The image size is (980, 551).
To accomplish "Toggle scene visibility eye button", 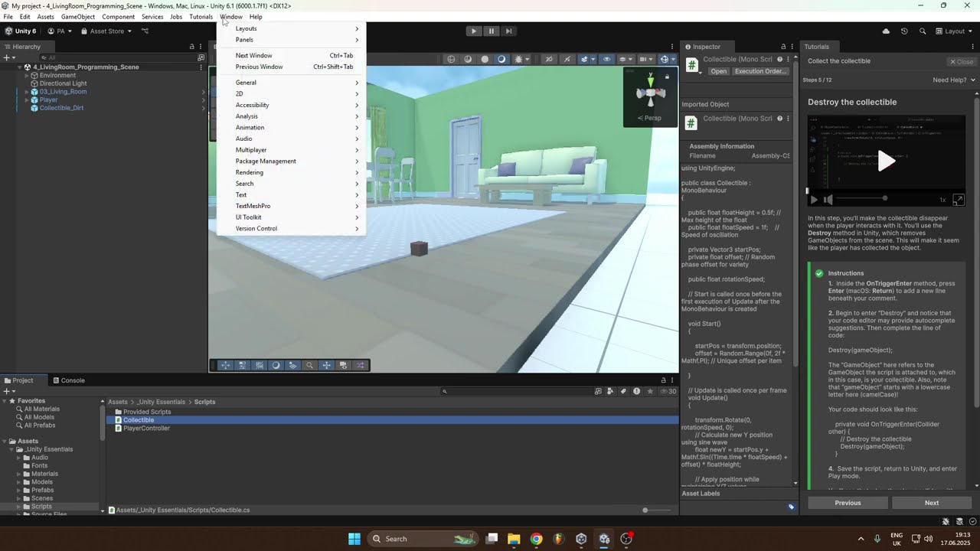I will [607, 59].
